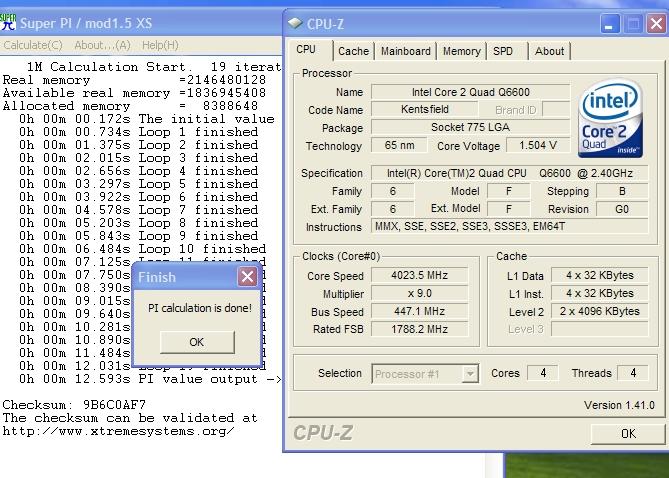Image resolution: width=669 pixels, height=478 pixels.
Task: Click the Cores count field
Action: coord(543,373)
